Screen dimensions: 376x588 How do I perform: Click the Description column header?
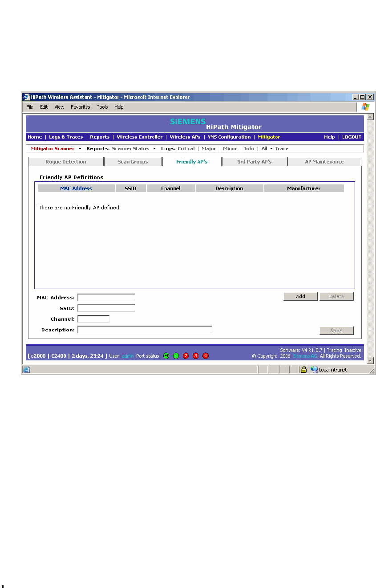click(x=229, y=188)
